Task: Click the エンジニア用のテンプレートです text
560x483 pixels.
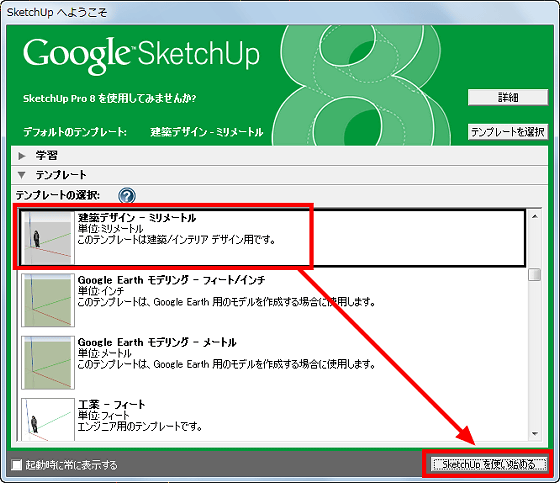Action: point(140,426)
